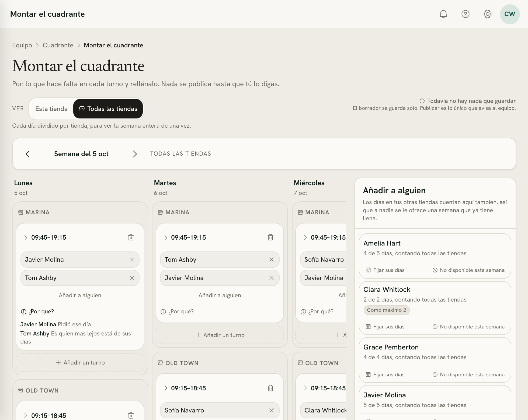Go to the next week
Viewport: 528px width, 420px height.
pos(135,154)
